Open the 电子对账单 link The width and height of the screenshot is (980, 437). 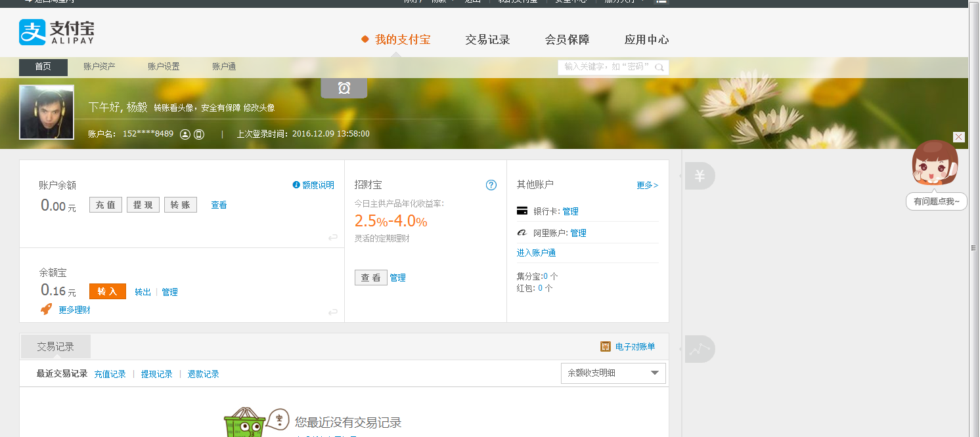click(x=634, y=346)
